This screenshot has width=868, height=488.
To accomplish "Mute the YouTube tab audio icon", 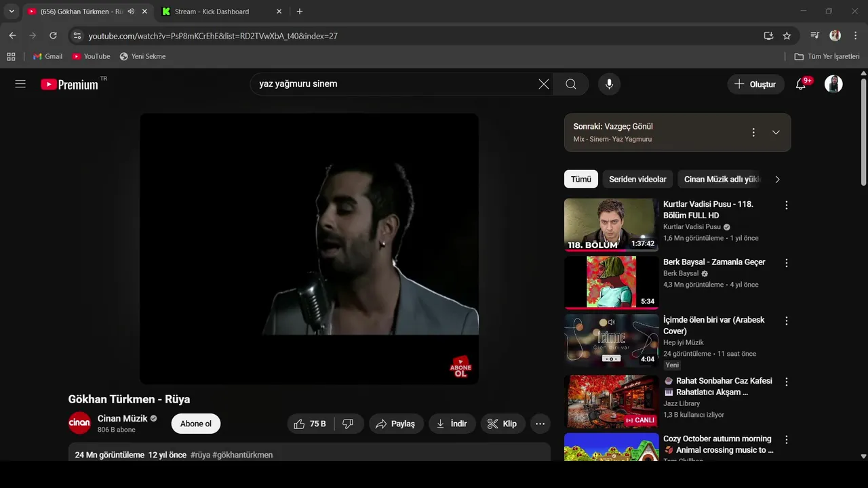I will point(131,12).
